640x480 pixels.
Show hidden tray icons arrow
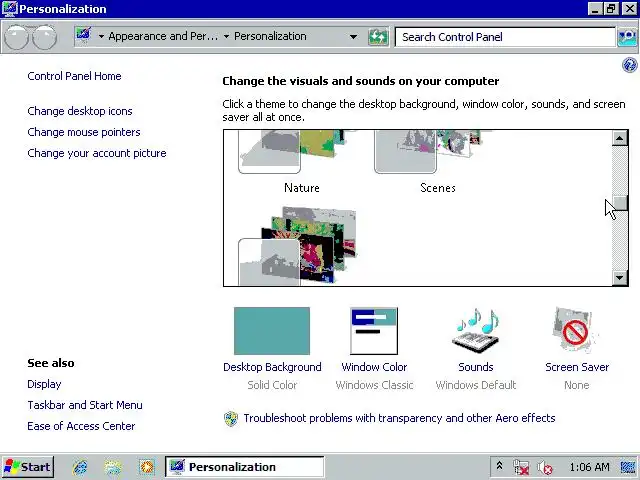coord(499,466)
